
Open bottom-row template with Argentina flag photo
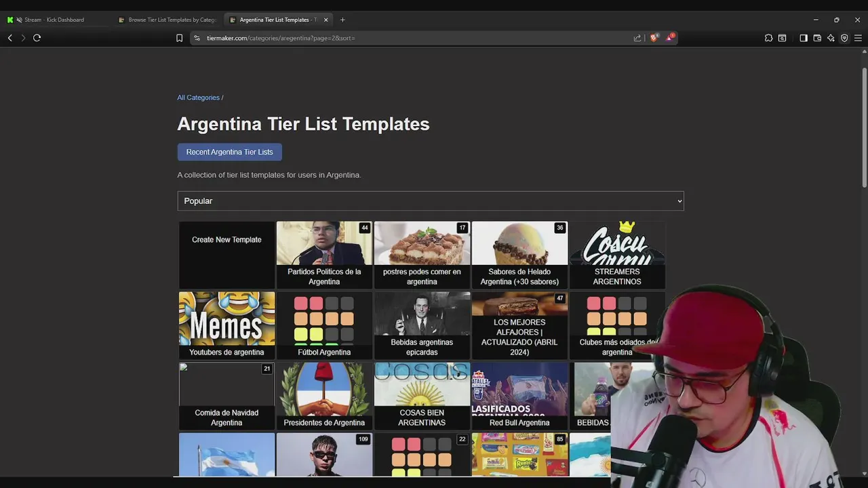click(x=226, y=455)
